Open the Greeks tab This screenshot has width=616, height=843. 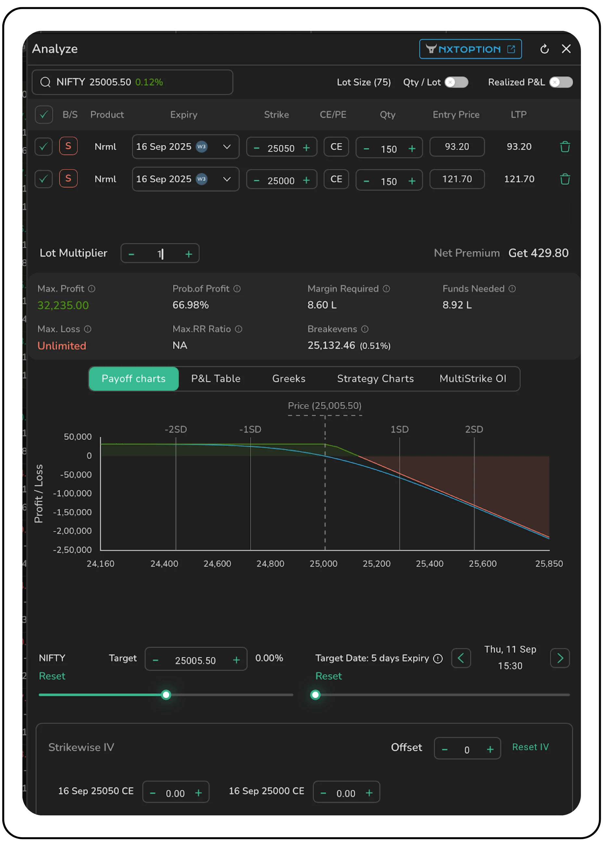[x=289, y=378]
